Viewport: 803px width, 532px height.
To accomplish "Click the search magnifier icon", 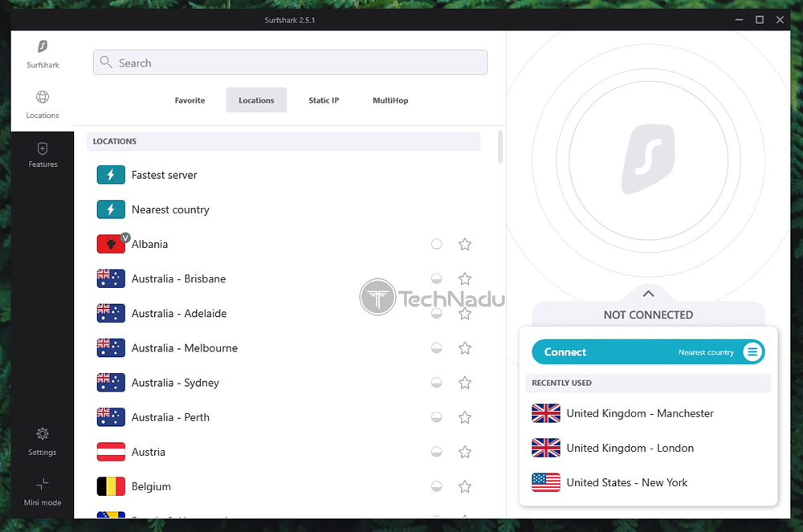I will 106,62.
